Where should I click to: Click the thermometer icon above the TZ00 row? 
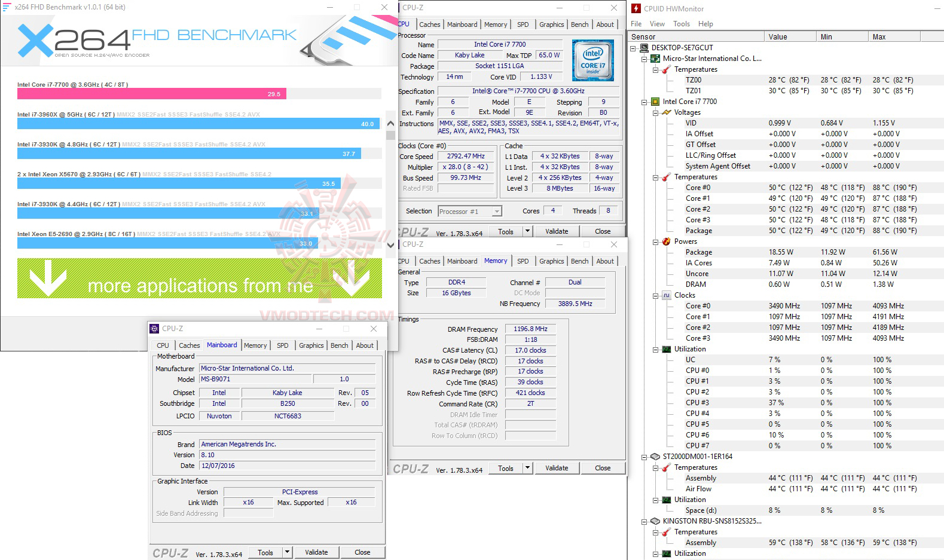click(x=666, y=69)
